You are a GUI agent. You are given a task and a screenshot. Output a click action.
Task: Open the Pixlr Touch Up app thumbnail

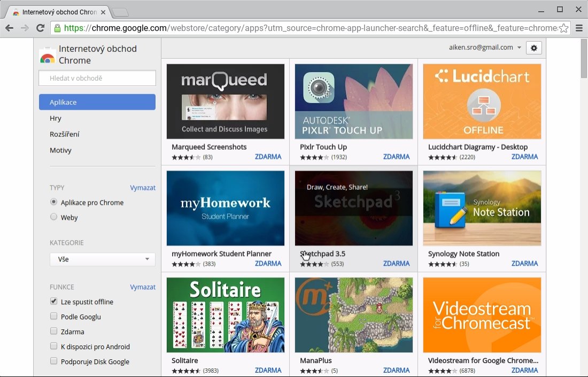pyautogui.click(x=354, y=101)
